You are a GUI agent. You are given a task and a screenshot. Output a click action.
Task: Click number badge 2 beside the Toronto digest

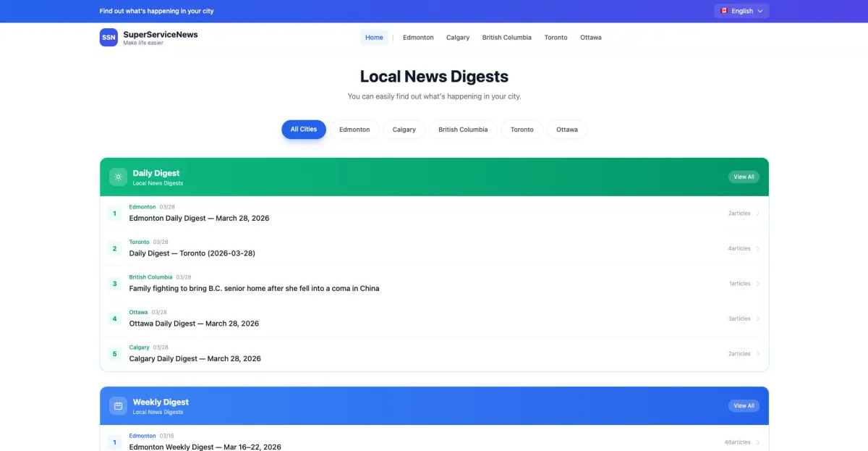pyautogui.click(x=114, y=248)
